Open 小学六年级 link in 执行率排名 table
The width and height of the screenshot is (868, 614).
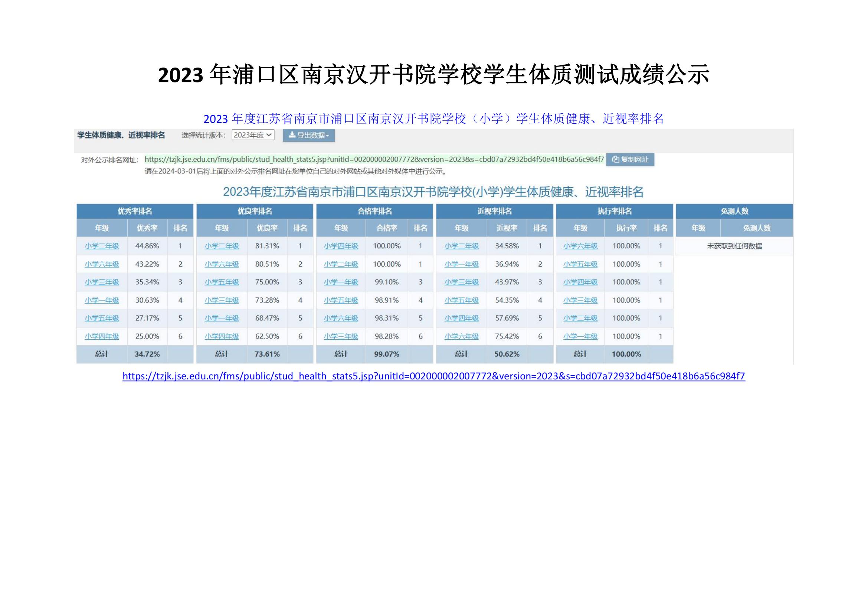(x=580, y=246)
